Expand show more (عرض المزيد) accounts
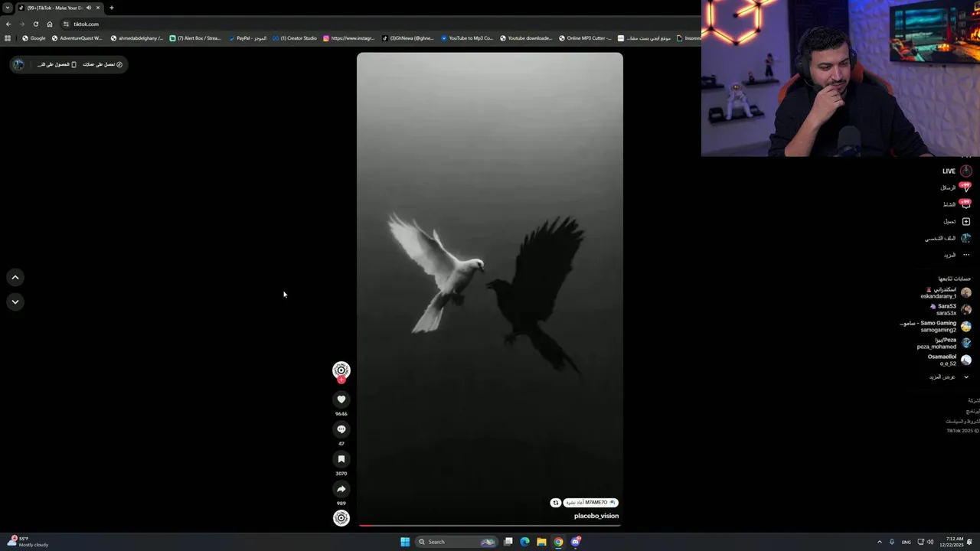 [x=949, y=377]
